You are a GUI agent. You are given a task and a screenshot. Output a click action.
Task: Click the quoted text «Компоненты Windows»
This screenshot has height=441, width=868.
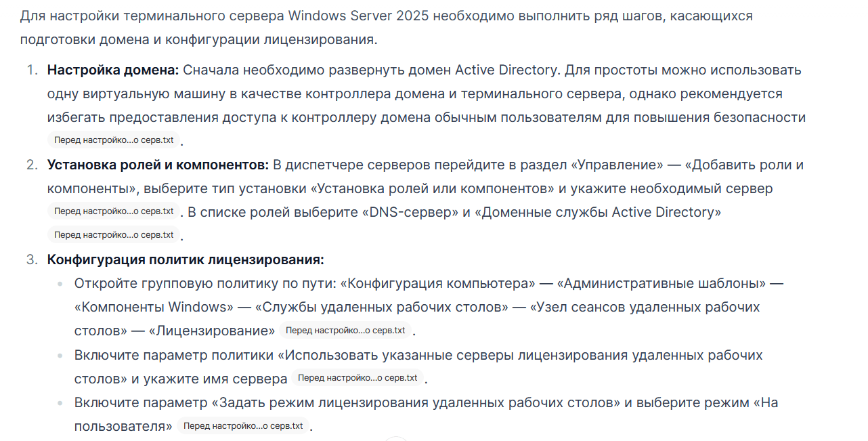pos(154,307)
